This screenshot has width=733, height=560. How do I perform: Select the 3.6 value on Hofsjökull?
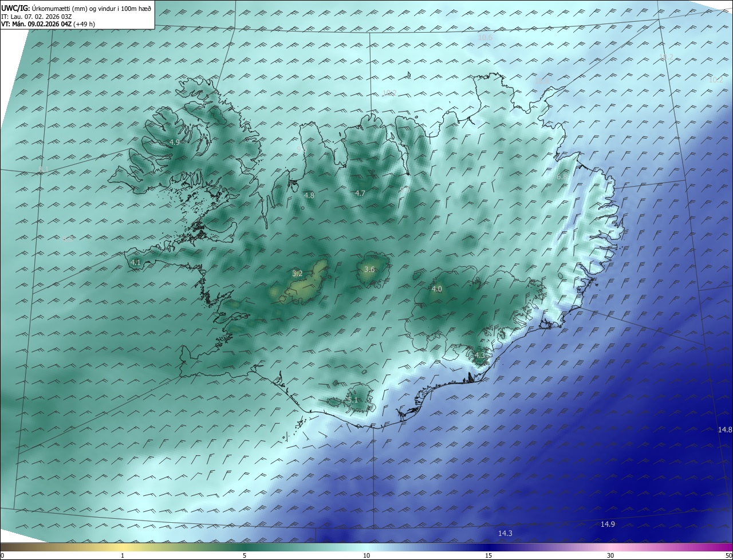tap(369, 269)
